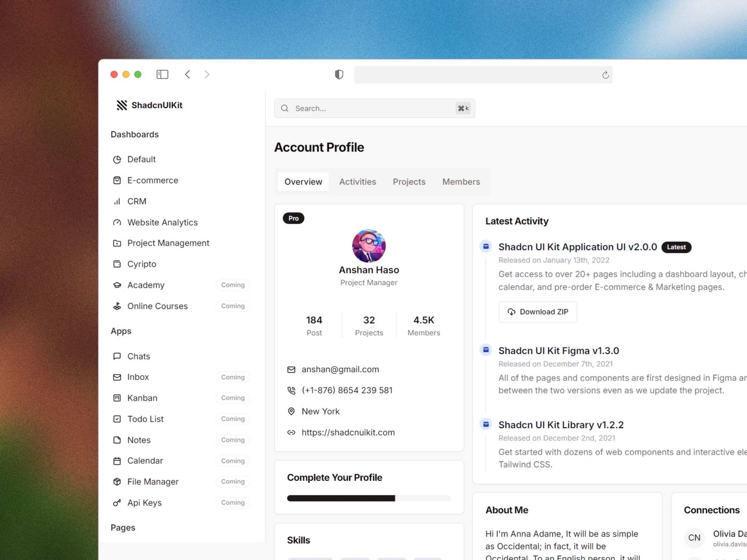Click the Latest badge next to v2.0.0
The width and height of the screenshot is (747, 560).
pos(676,247)
